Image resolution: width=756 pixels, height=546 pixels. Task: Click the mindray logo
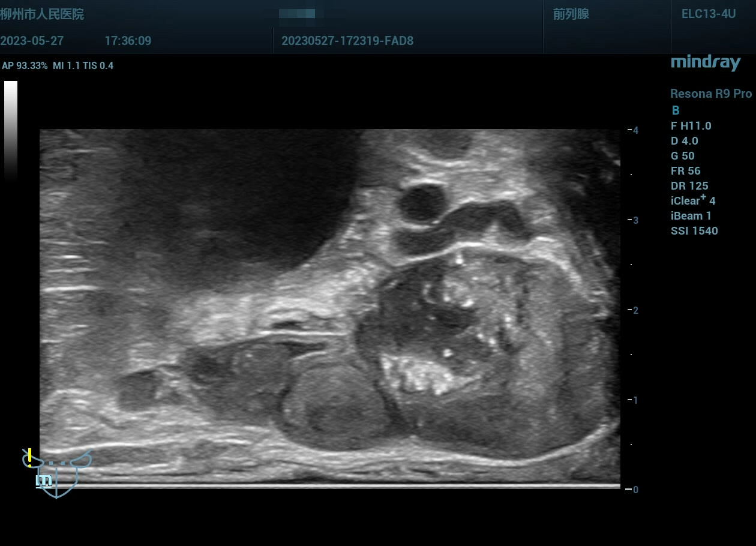pos(705,62)
